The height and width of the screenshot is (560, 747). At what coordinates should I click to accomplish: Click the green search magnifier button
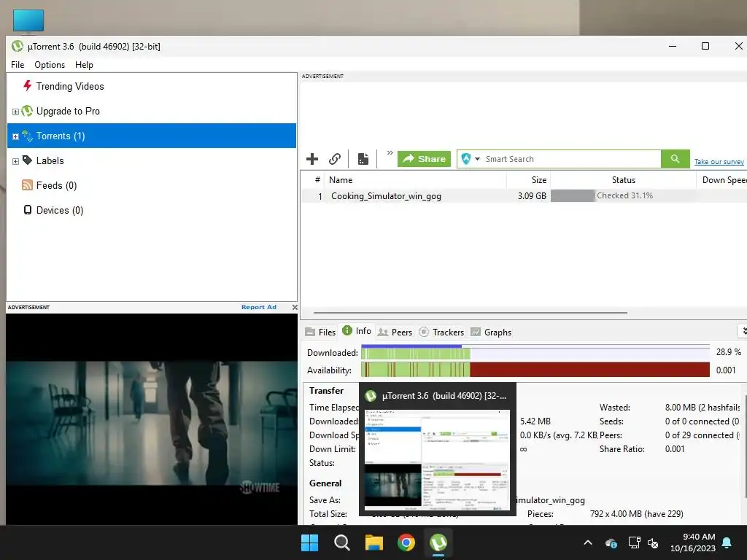675,158
